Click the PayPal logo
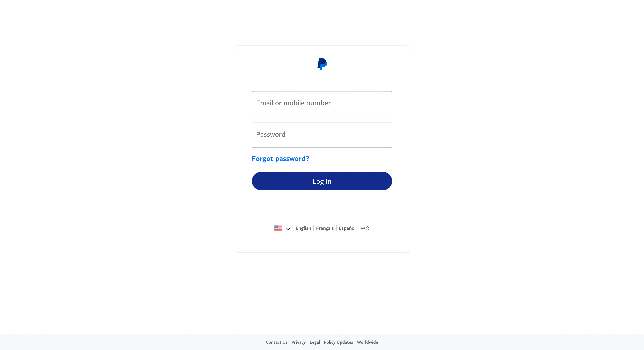The width and height of the screenshot is (644, 350). 322,64
